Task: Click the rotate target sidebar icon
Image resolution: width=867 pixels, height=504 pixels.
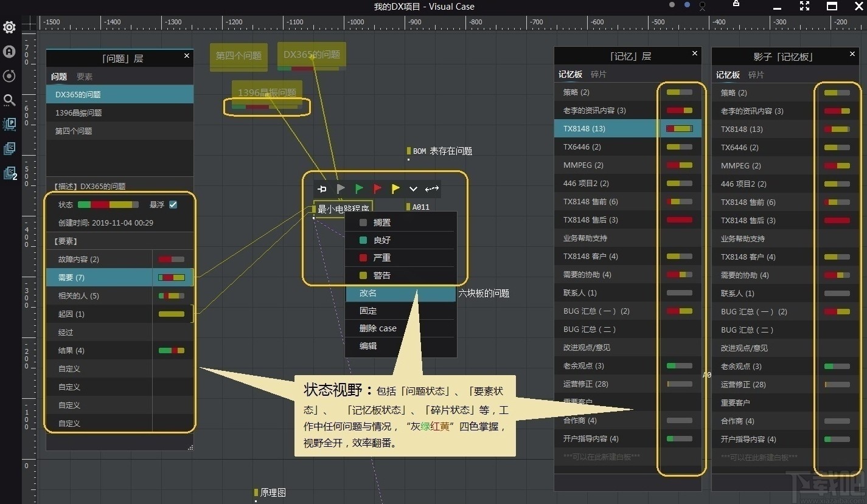Action: tap(9, 76)
